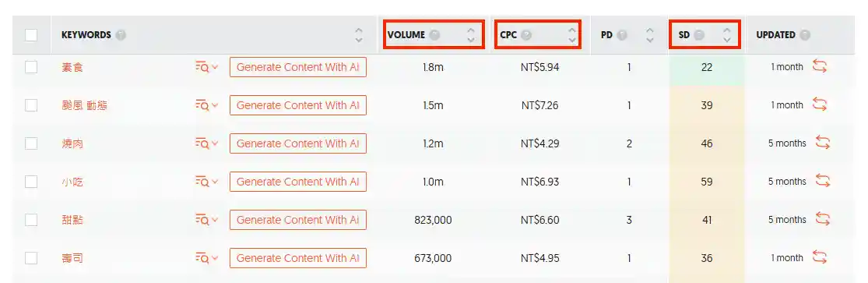Screen dimensions: 868x283
Task: Sort table by VOLUME column arrows
Action: coord(470,35)
